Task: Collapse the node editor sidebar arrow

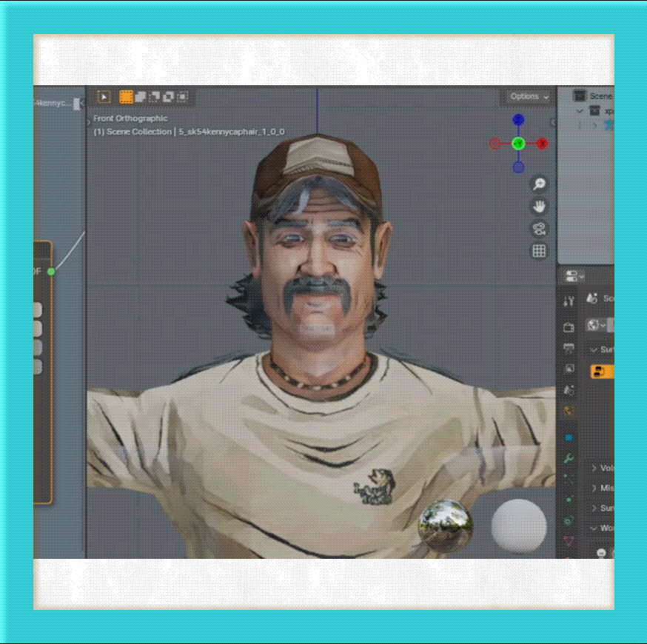Action: coord(82,103)
